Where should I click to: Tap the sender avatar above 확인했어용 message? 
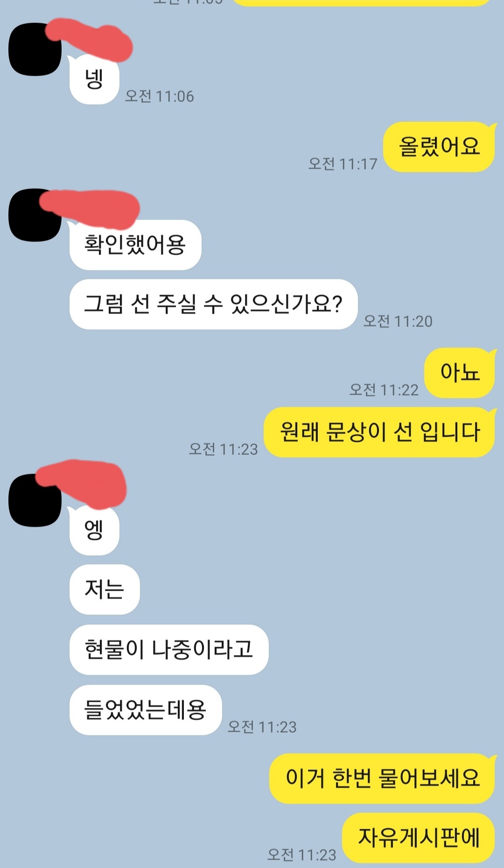pos(35,215)
